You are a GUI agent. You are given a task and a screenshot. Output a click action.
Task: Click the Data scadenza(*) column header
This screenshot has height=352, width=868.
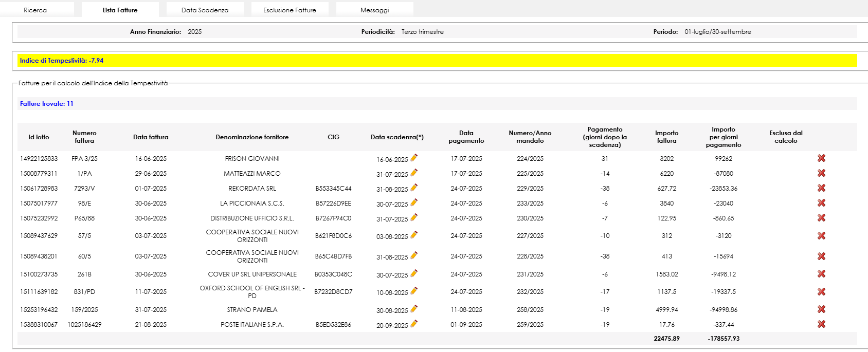point(397,137)
